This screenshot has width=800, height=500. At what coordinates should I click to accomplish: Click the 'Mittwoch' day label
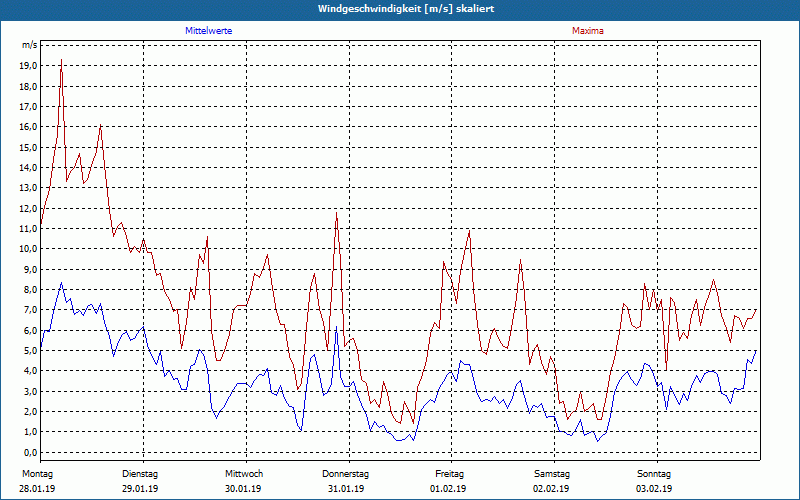pyautogui.click(x=244, y=474)
